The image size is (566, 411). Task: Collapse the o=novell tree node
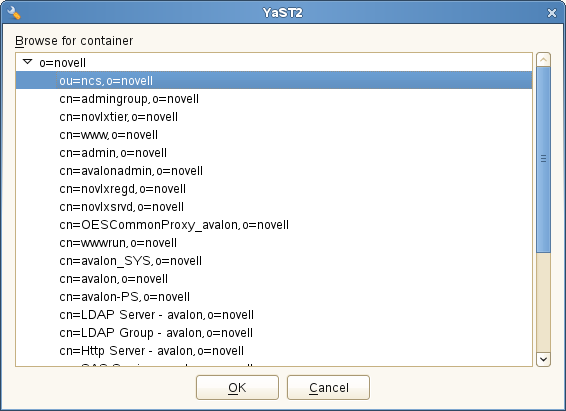point(28,62)
